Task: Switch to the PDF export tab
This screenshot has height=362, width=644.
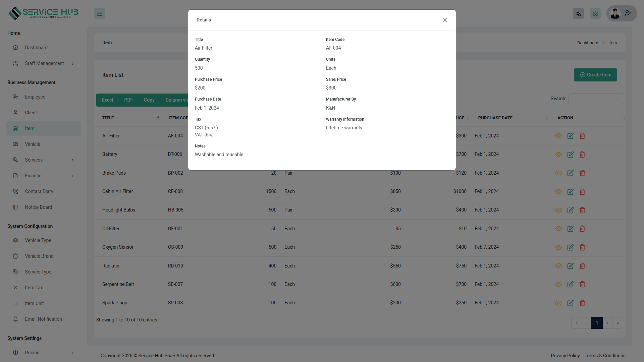Action: pos(128,100)
